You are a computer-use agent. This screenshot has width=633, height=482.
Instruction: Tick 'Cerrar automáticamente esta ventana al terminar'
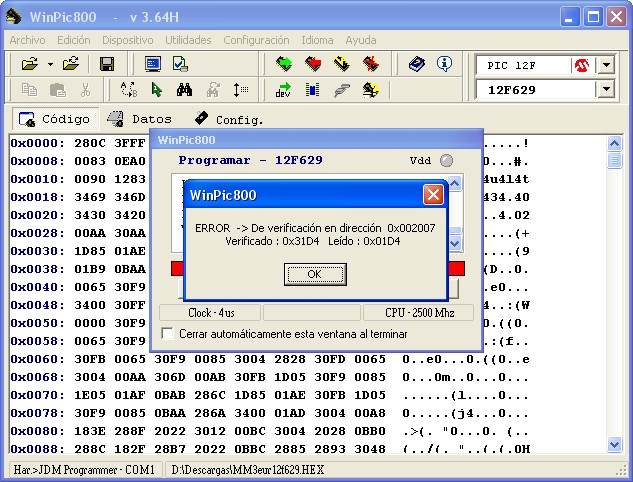[167, 334]
